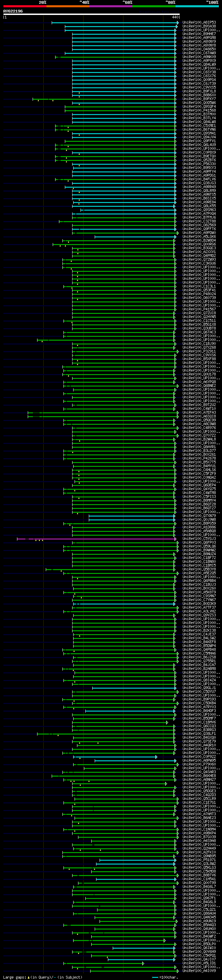Select hit label UniRef100_C9VXS5

tap(199, 88)
